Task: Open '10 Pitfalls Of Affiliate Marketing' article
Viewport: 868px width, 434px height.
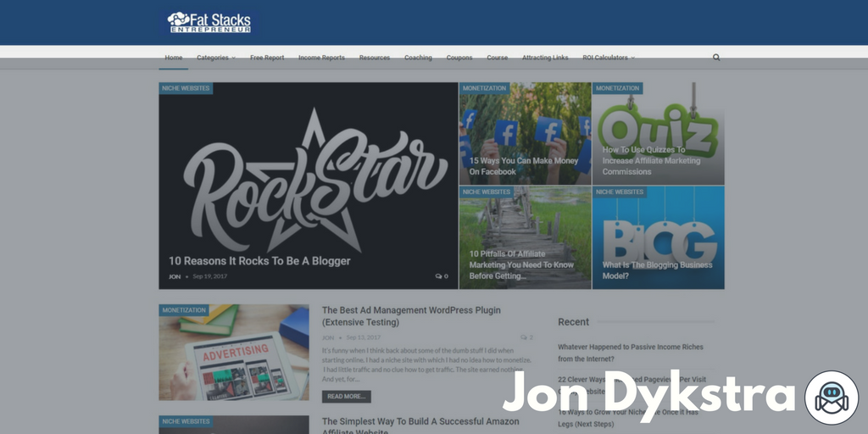Action: [x=521, y=264]
